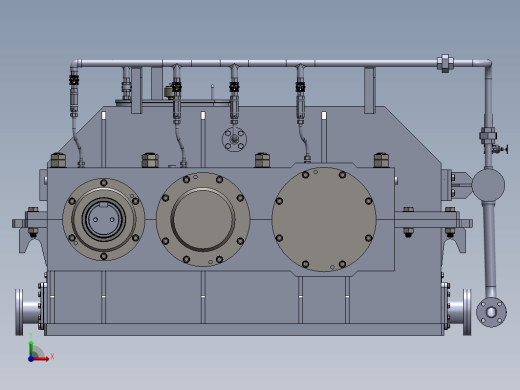Click the green Y axis arrow of triad
The image size is (520, 390).
[x=31, y=348]
